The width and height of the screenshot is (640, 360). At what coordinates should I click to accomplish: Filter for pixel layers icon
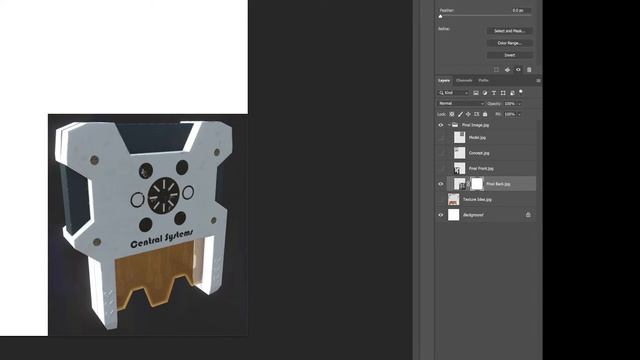tap(476, 93)
